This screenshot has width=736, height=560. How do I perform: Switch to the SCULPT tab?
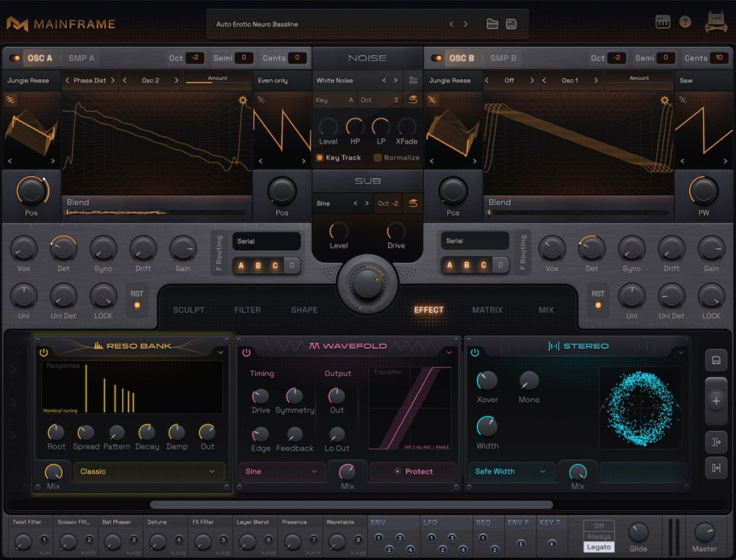189,310
